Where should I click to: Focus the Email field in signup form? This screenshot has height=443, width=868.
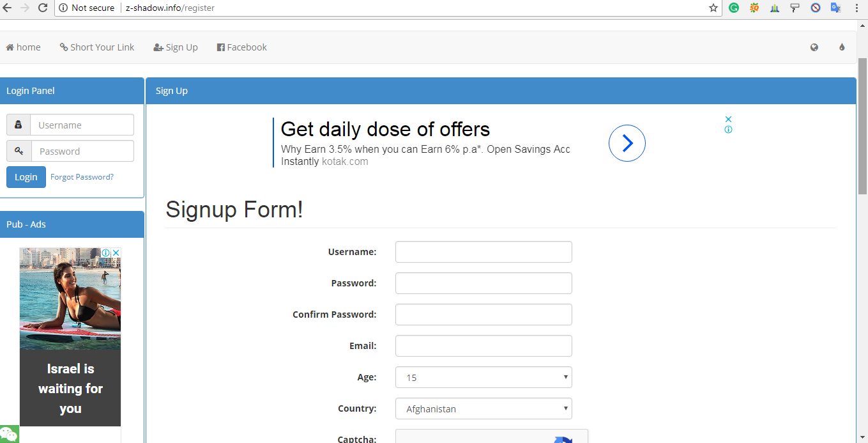(x=483, y=346)
